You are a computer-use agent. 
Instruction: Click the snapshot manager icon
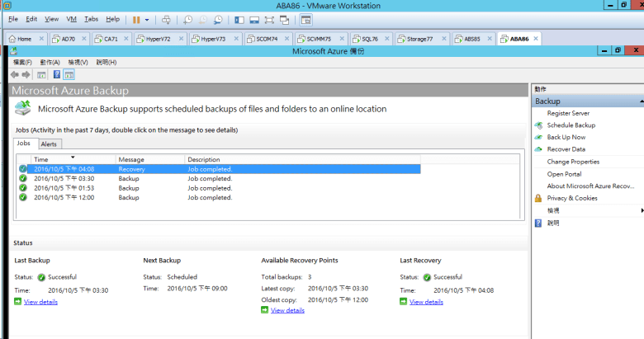click(217, 19)
